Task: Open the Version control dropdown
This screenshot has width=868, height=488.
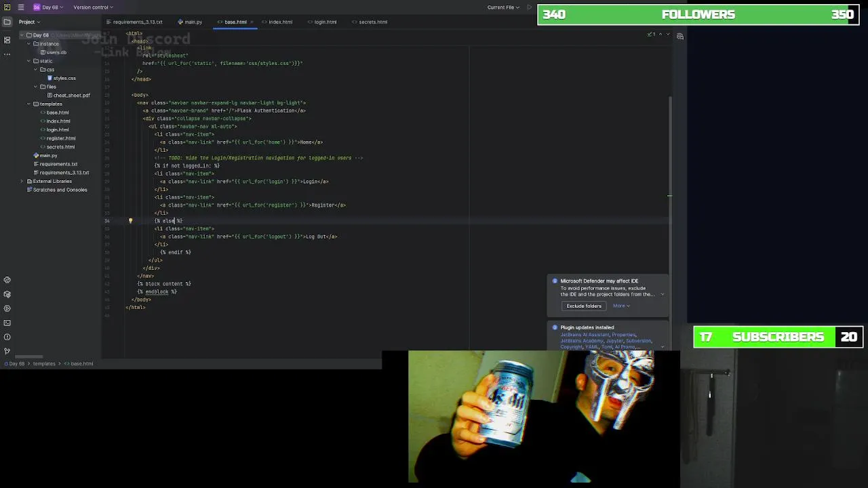Action: tap(93, 7)
